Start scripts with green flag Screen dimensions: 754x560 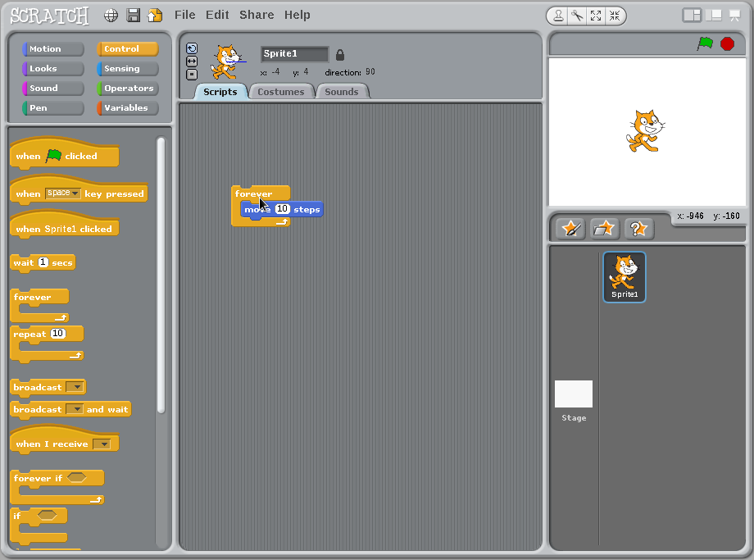click(705, 43)
